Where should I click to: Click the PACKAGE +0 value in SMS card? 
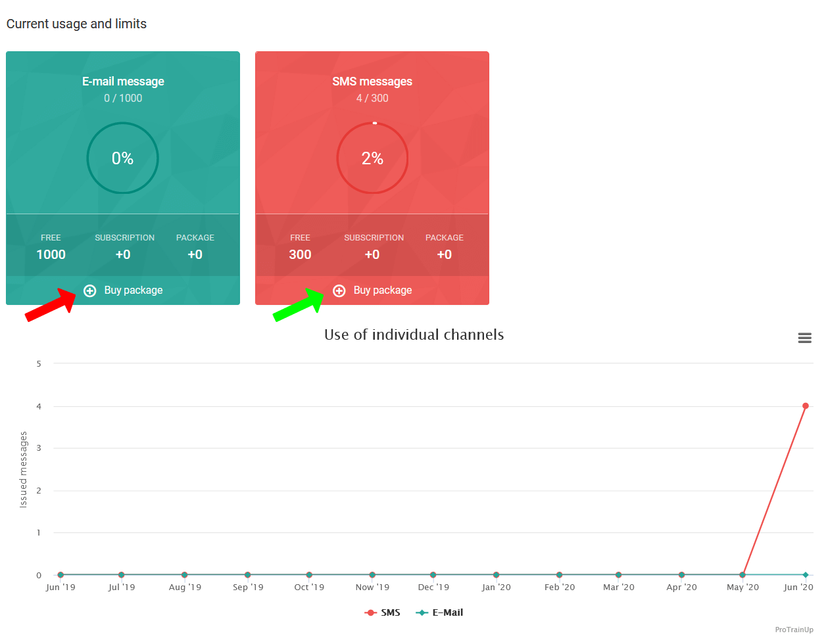coord(445,254)
